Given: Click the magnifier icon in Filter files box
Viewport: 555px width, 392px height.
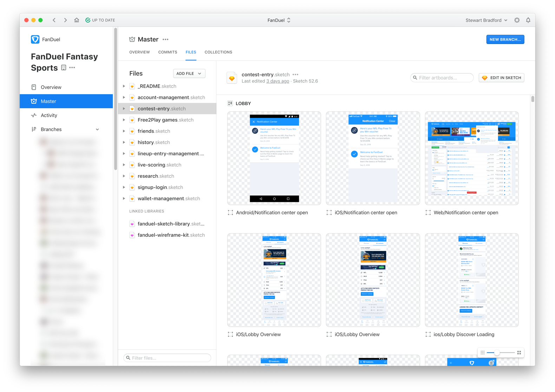Looking at the screenshot, I should click(128, 358).
